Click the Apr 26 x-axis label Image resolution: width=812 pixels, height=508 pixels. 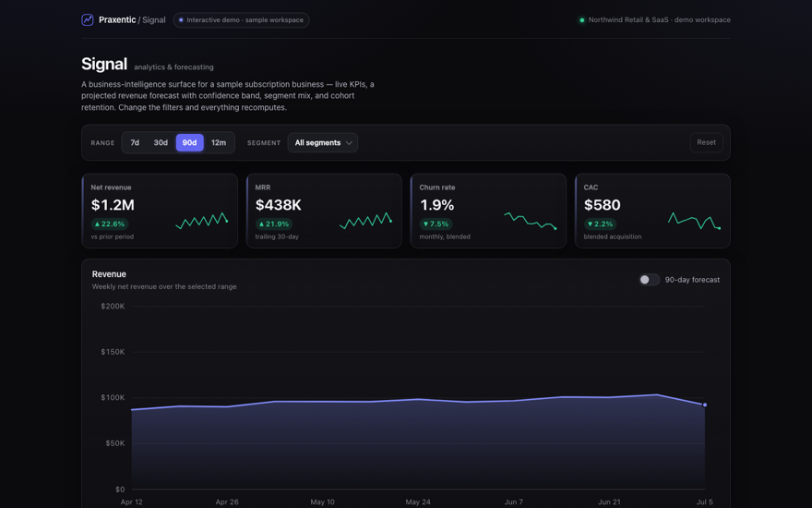click(227, 502)
